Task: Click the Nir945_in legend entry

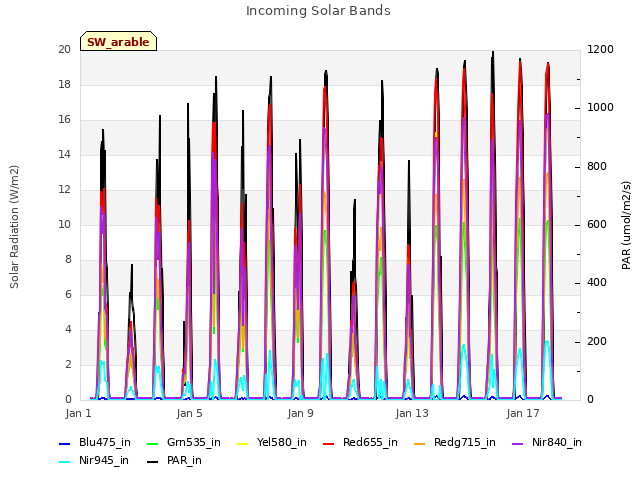Action: pos(94,460)
